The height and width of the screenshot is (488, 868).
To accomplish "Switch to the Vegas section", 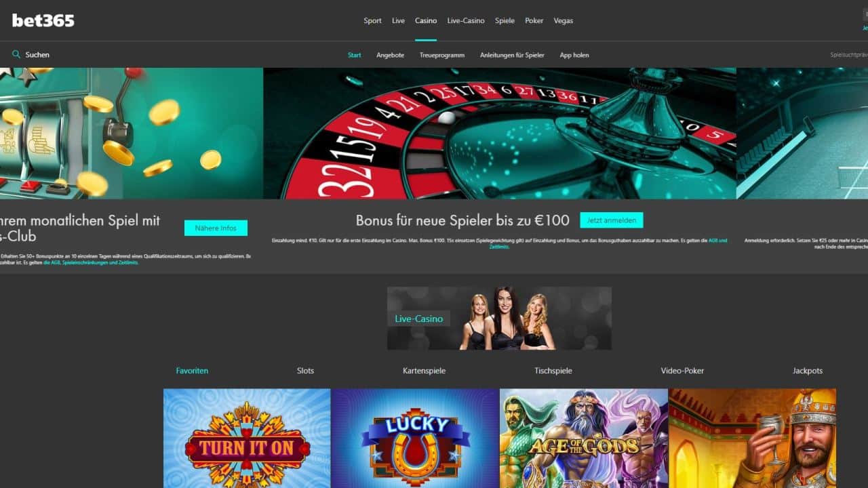I will coord(564,21).
